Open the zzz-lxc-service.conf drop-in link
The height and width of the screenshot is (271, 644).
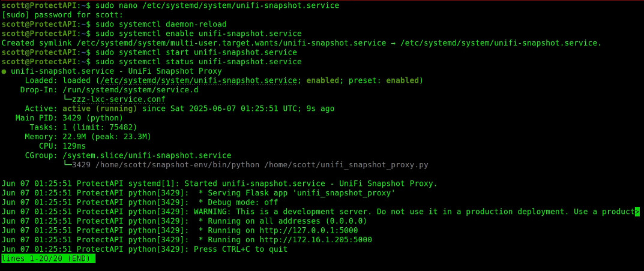coord(118,99)
